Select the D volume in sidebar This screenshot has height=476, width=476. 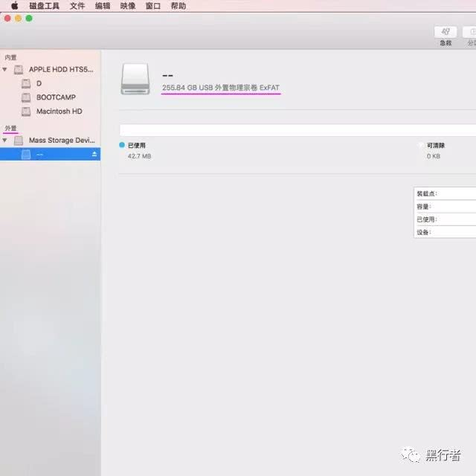(x=39, y=83)
